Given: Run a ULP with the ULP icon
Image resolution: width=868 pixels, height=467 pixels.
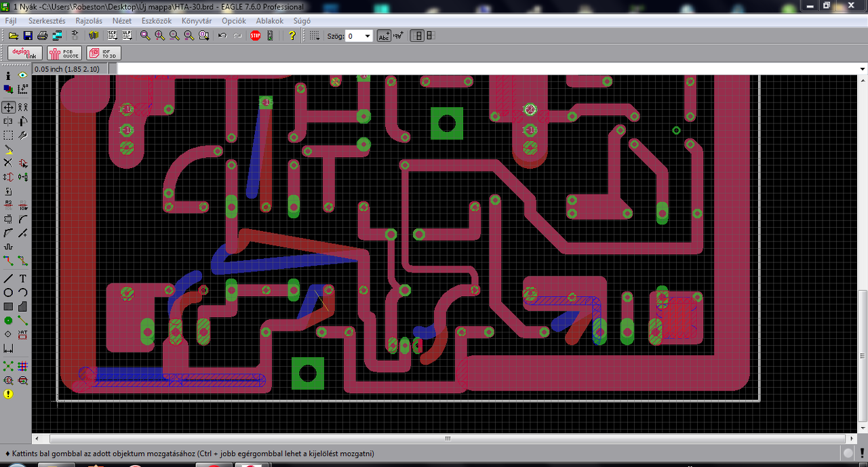Looking at the screenshot, I should tap(127, 36).
